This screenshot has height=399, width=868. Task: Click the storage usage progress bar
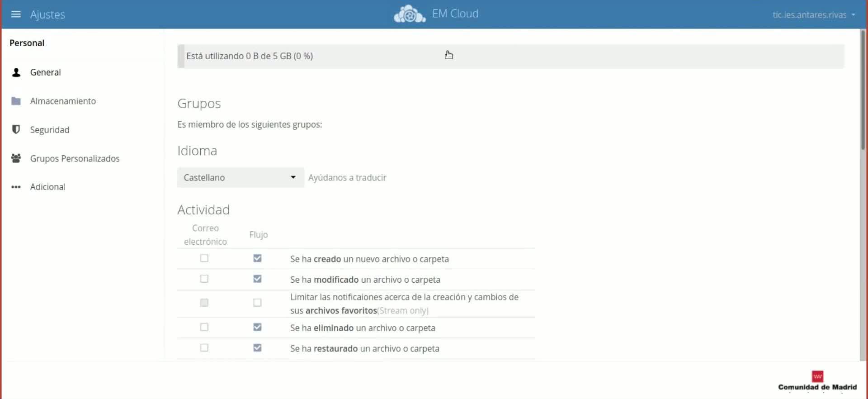click(510, 57)
